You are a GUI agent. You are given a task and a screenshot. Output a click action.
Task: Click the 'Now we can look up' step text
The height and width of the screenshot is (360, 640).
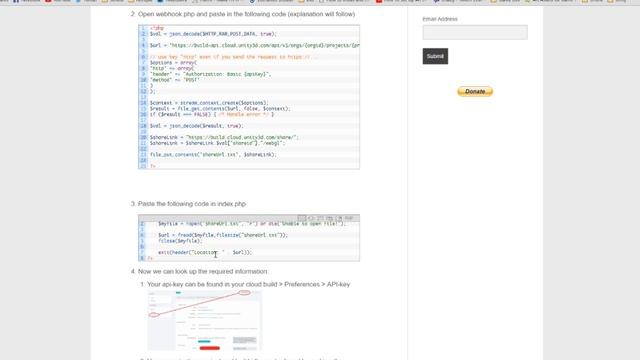tap(202, 271)
